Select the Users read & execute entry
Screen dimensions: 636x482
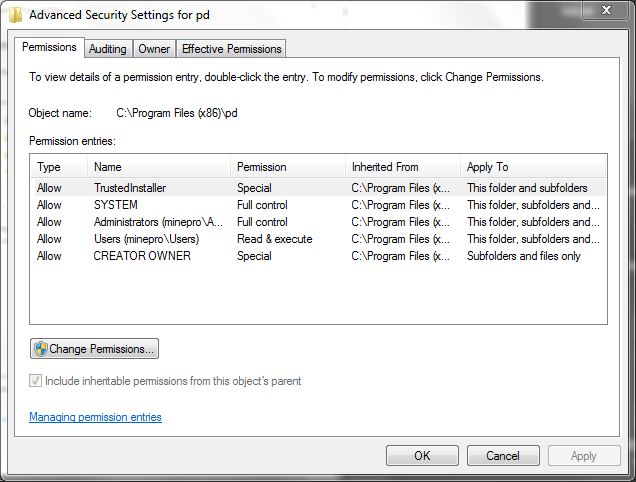pyautogui.click(x=146, y=239)
